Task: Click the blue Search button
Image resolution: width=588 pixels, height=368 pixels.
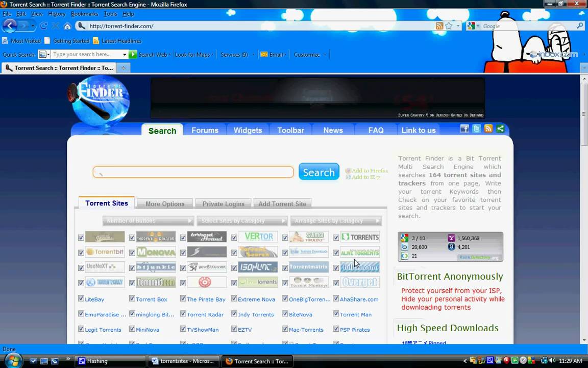Action: [318, 172]
